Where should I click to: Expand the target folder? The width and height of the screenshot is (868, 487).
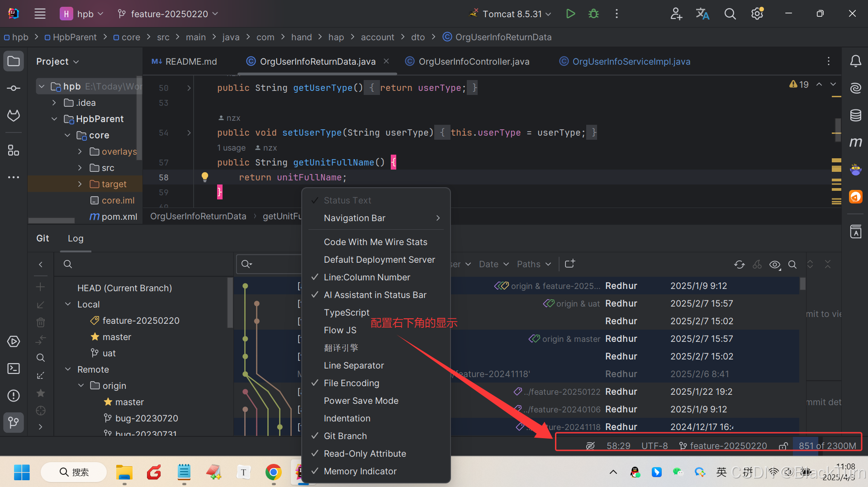80,184
